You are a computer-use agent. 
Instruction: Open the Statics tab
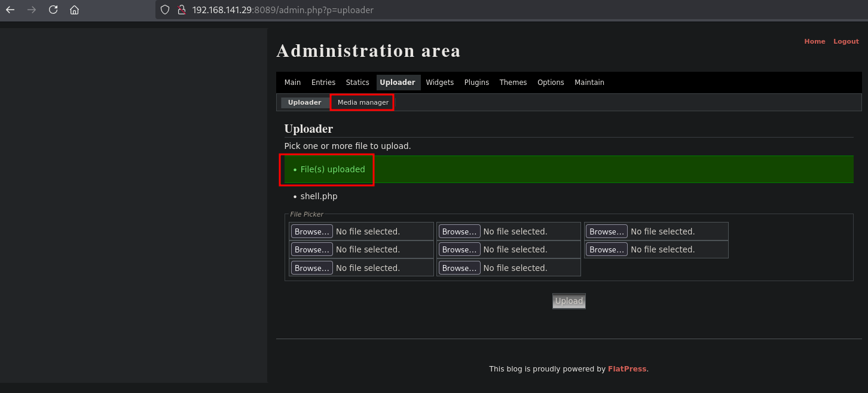[357, 83]
